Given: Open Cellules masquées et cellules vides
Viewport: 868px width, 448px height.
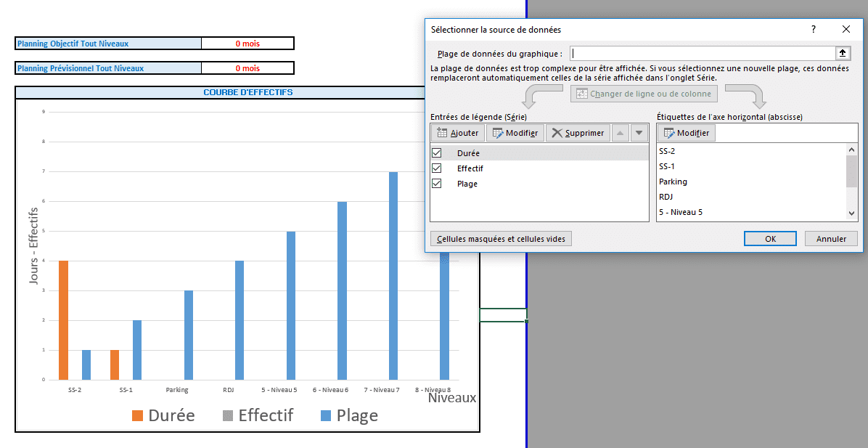Looking at the screenshot, I should pos(501,239).
